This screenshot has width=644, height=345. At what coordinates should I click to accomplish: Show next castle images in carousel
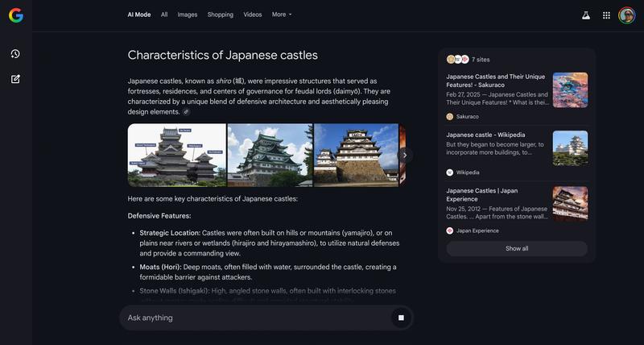click(405, 155)
